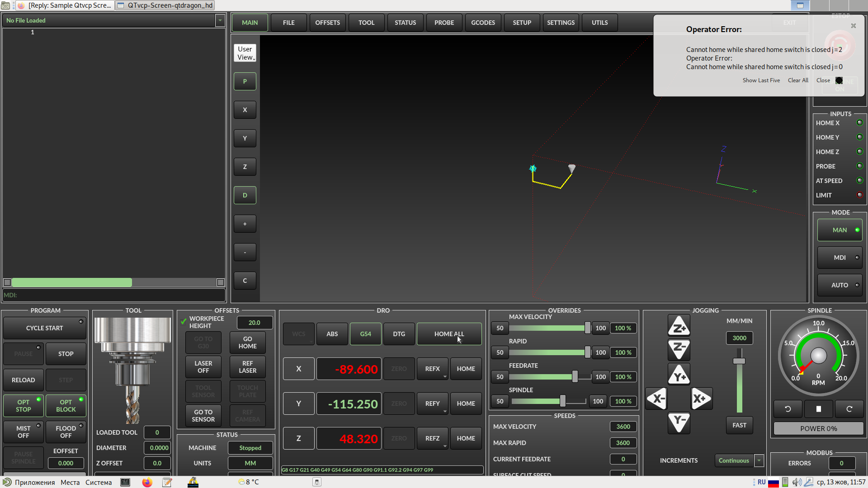The height and width of the screenshot is (488, 868).
Task: Jog Z axis up with Z+ arrow
Action: click(x=679, y=326)
